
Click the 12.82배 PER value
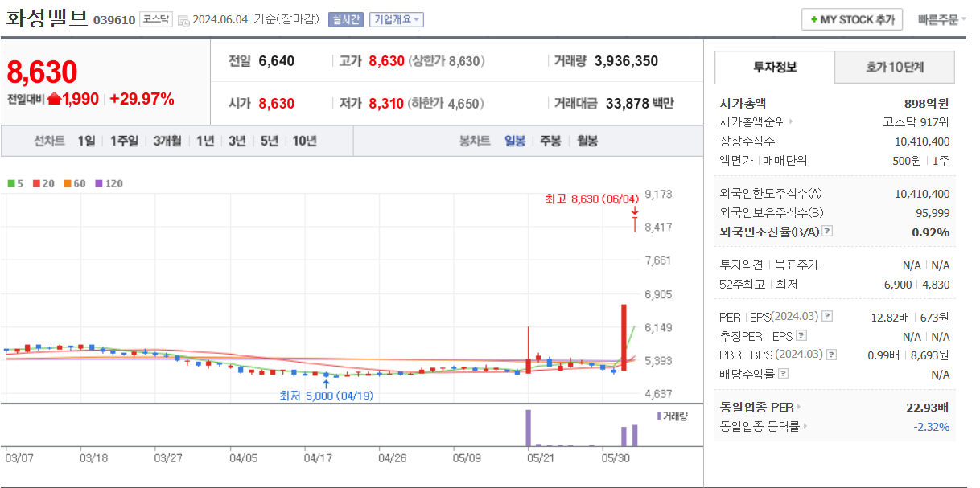tap(889, 317)
